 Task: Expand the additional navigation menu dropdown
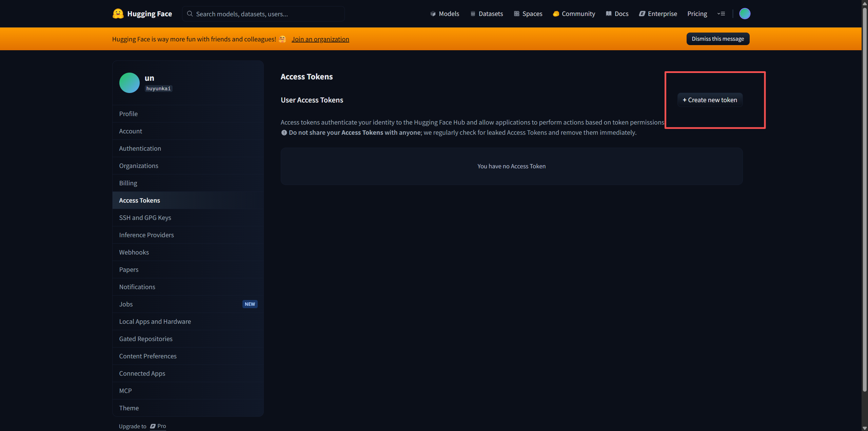click(x=721, y=14)
